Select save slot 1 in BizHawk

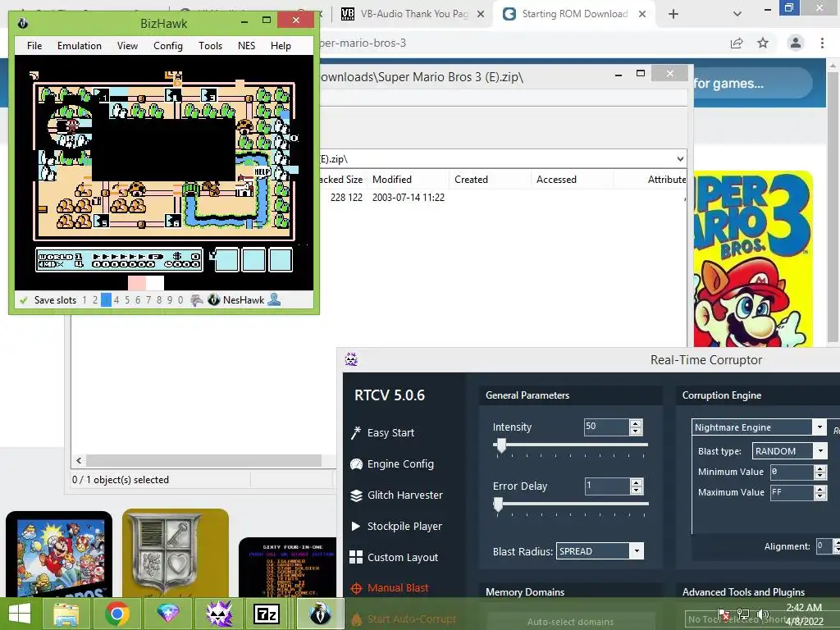coord(84,300)
